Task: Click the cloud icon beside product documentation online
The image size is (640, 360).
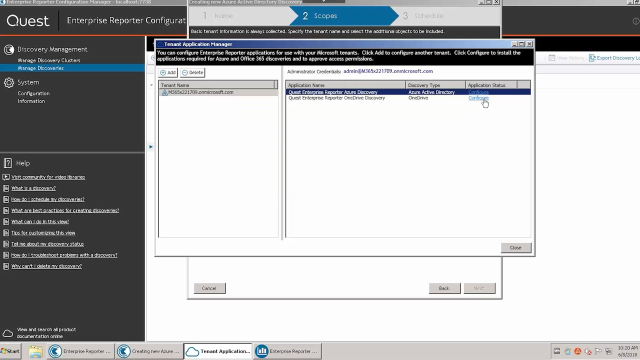Action: tap(8, 333)
